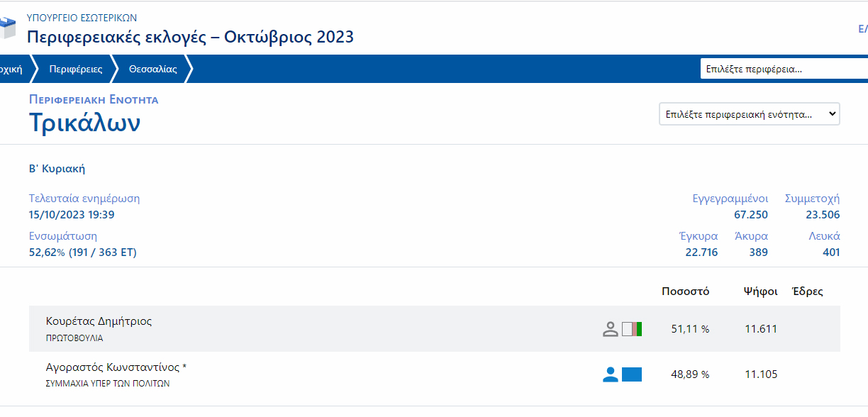
Task: Click the gray person icon for Κουρέτας
Action: pos(610,329)
